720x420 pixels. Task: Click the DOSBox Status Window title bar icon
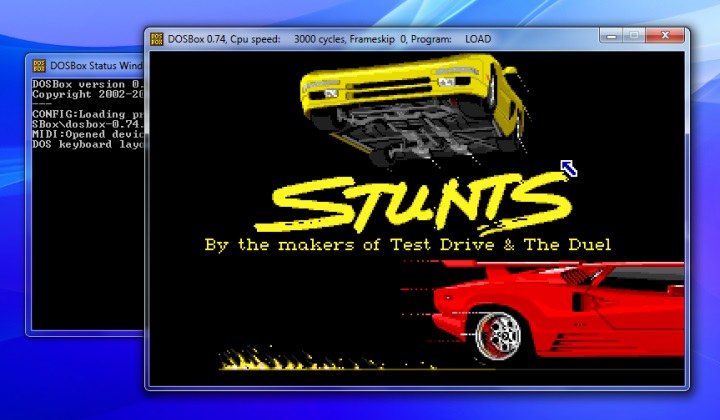click(39, 66)
